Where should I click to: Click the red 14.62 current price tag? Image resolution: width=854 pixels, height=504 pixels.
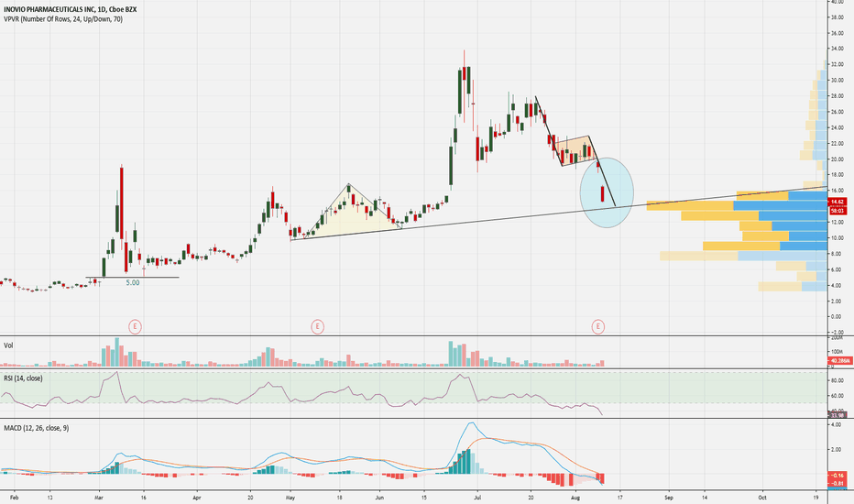838,202
